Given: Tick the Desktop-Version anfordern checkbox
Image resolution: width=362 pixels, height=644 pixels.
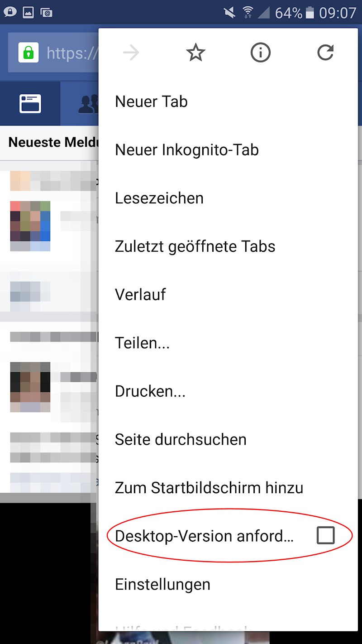Looking at the screenshot, I should click(x=325, y=535).
